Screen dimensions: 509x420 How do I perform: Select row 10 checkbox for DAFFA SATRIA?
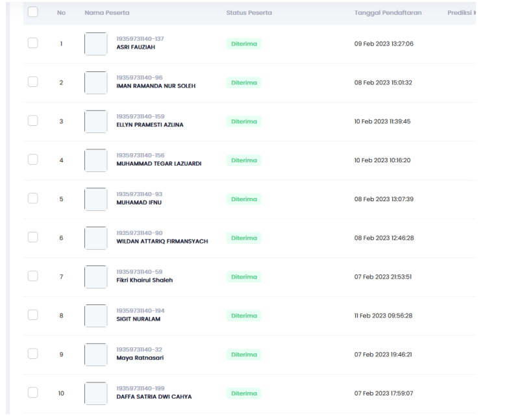(33, 393)
